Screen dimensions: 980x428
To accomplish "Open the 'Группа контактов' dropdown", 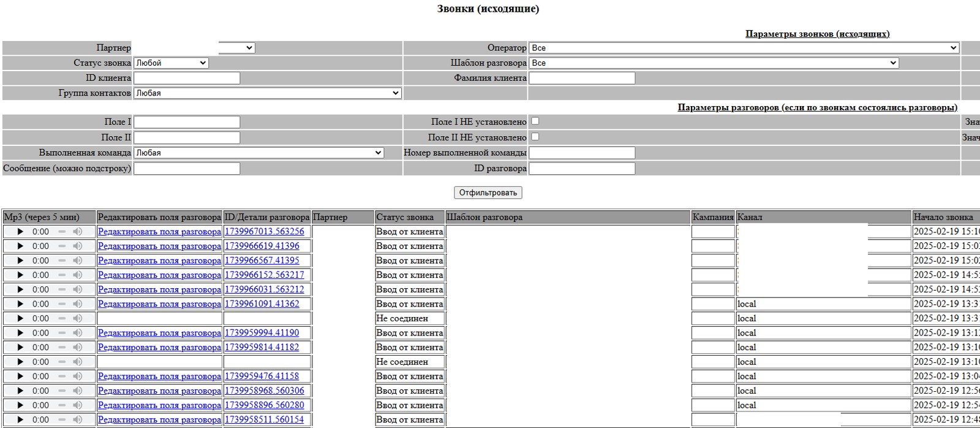I will [x=268, y=93].
